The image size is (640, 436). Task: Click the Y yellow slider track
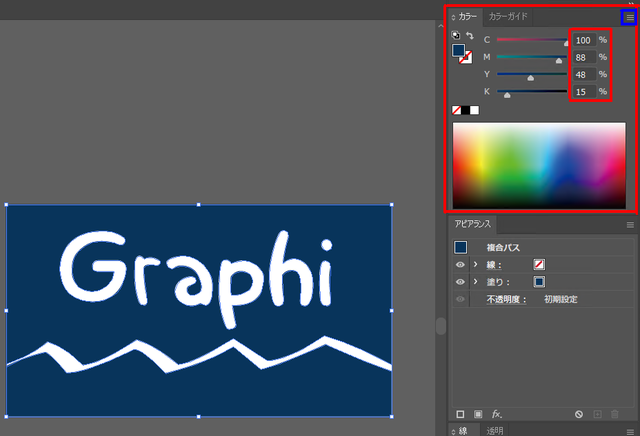[x=532, y=74]
